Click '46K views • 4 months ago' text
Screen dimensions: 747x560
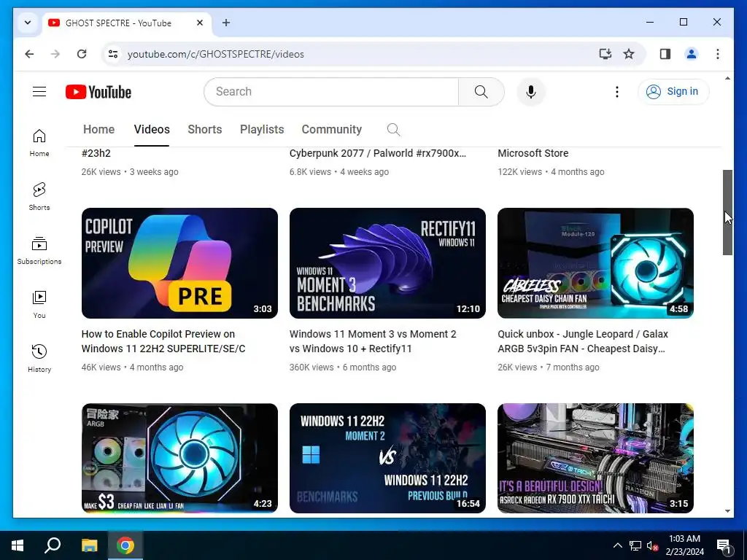[132, 367]
